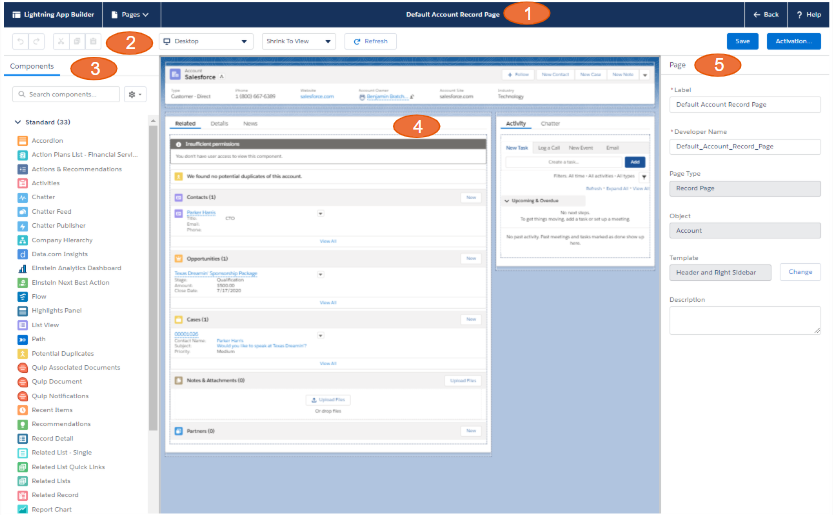This screenshot has height=515, width=833.
Task: Click the paste clipboard icon
Action: tap(93, 41)
